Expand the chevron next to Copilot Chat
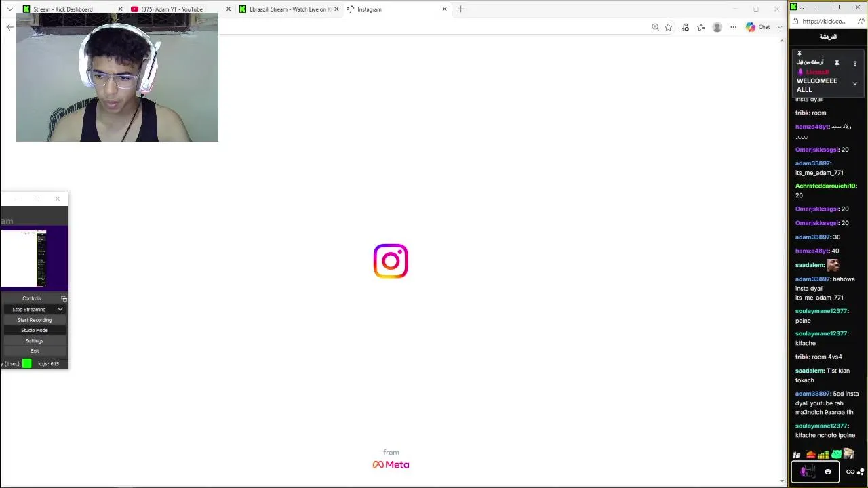 point(779,27)
